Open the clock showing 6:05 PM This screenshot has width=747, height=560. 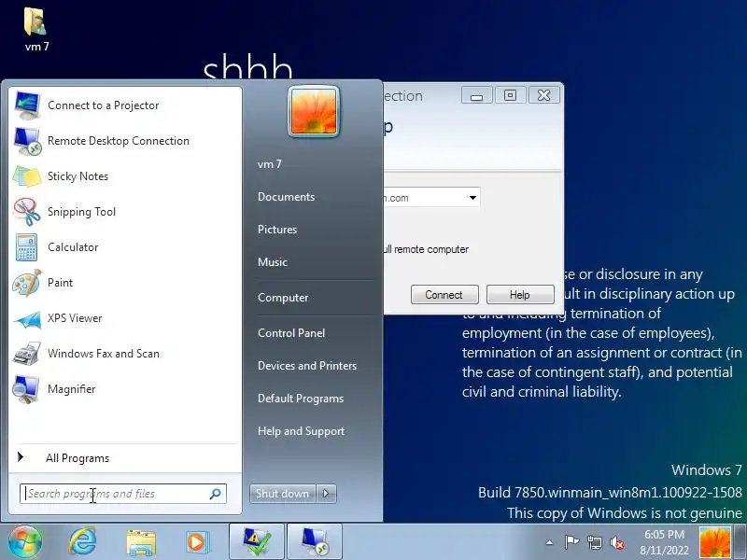(664, 542)
